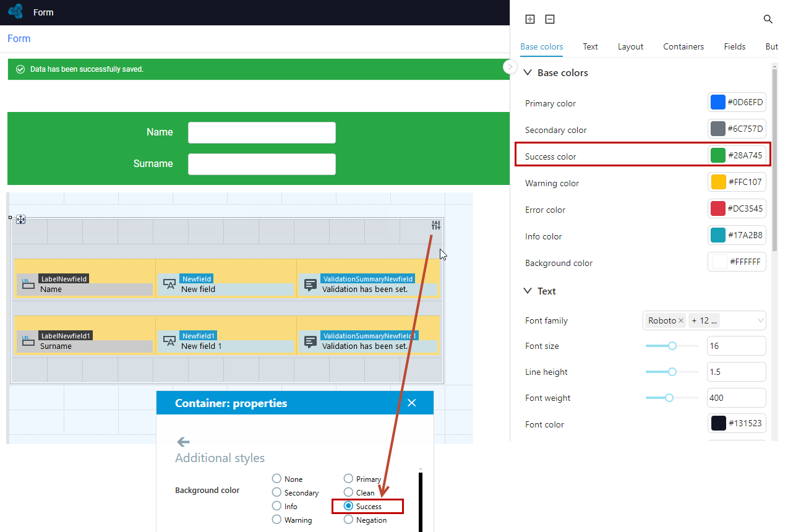Switch to the Base colors tab
Image resolution: width=788 pixels, height=532 pixels.
[542, 46]
